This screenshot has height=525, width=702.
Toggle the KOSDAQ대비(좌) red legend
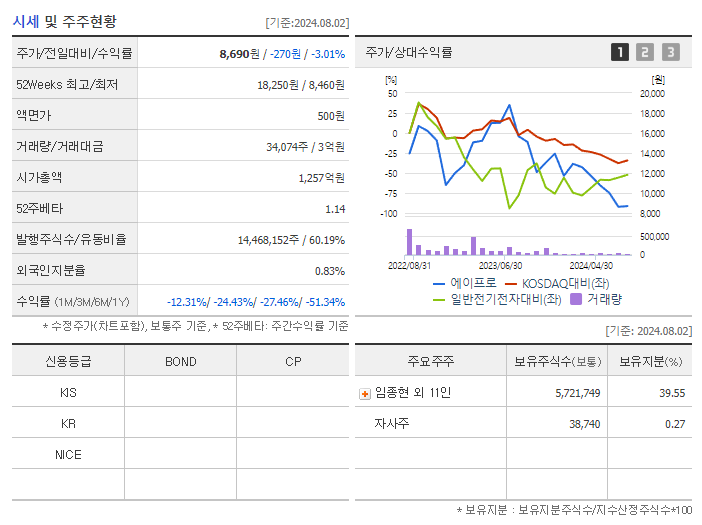point(557,283)
